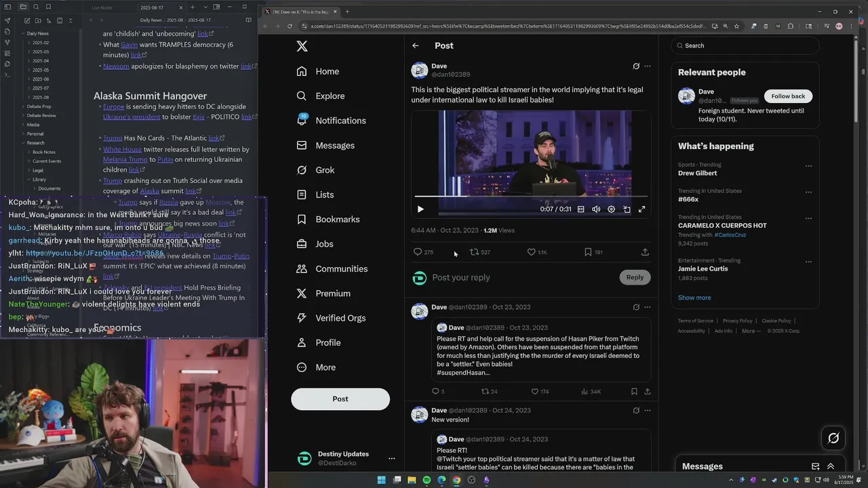This screenshot has width=868, height=488.
Task: Compose new message in Messages drawer
Action: 816,466
